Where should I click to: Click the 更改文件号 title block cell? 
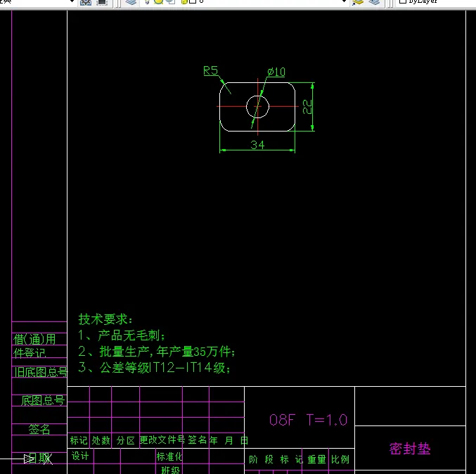pyautogui.click(x=162, y=440)
